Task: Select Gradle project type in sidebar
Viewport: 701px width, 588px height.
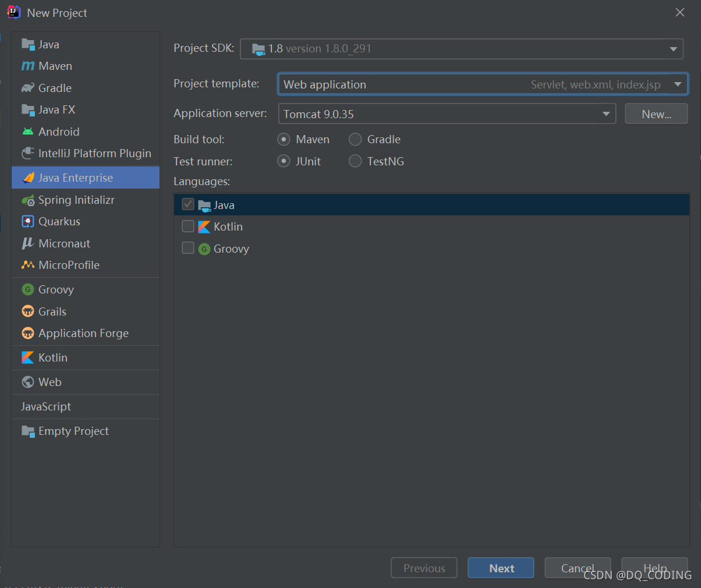Action: 86,88
